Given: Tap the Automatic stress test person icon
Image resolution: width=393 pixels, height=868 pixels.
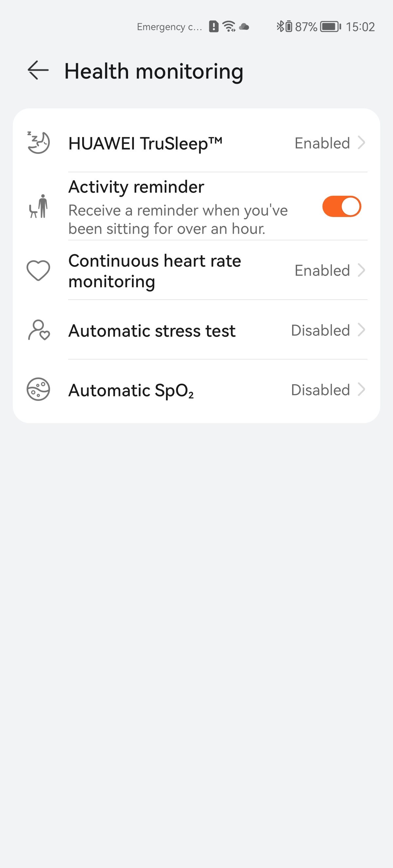Looking at the screenshot, I should click(x=39, y=330).
